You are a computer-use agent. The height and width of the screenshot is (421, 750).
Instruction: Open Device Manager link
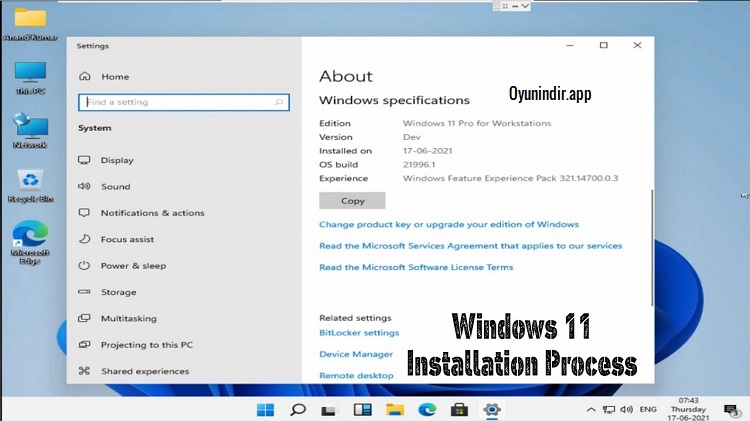(356, 355)
